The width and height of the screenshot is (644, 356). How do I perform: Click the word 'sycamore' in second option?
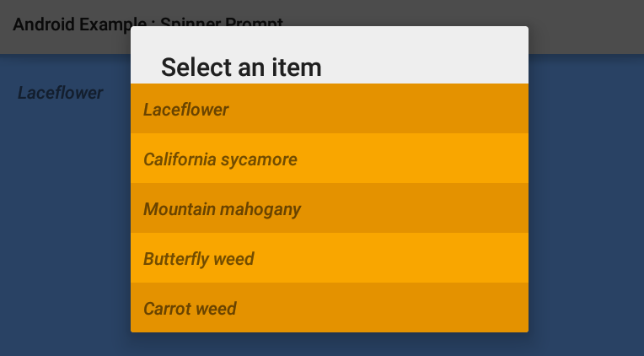259,159
